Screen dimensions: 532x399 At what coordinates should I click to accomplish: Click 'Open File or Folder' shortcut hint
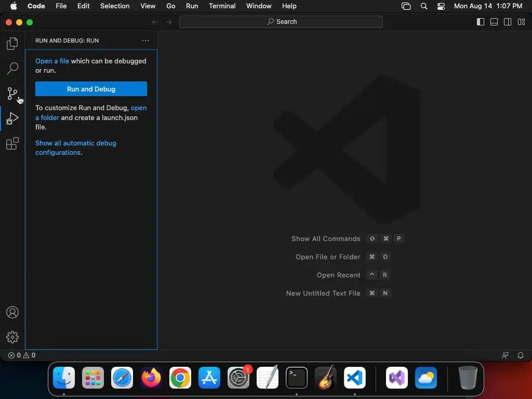pyautogui.click(x=328, y=257)
